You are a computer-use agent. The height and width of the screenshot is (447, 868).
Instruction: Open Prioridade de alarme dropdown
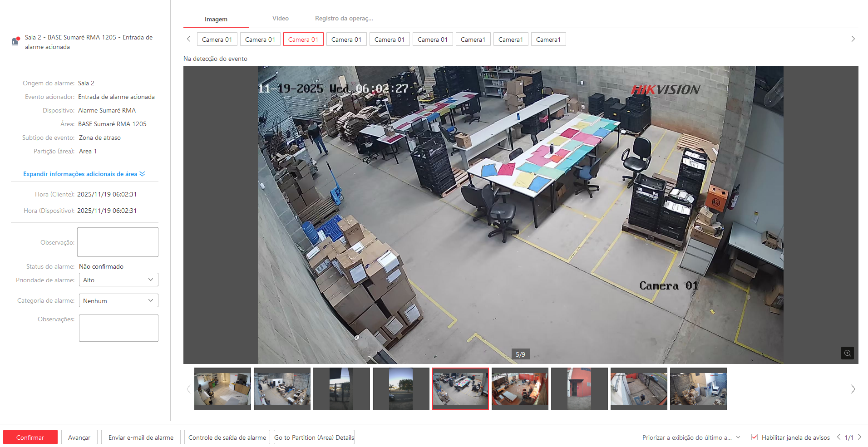[x=118, y=280]
